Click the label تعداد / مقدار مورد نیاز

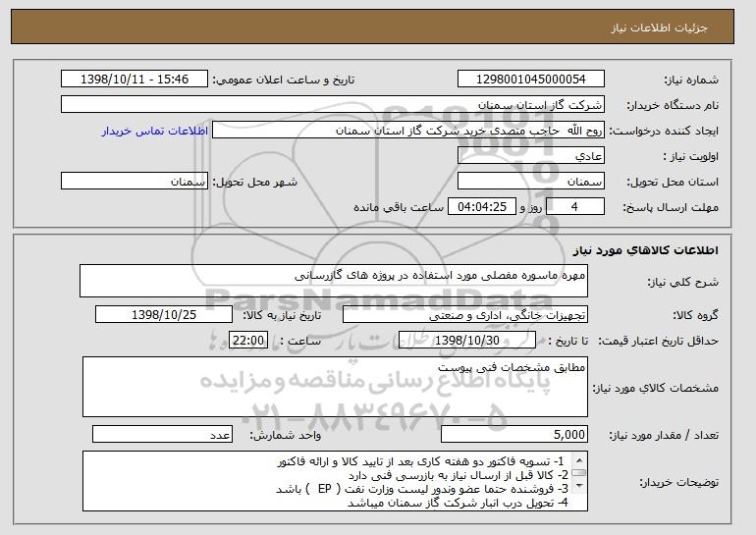664,435
